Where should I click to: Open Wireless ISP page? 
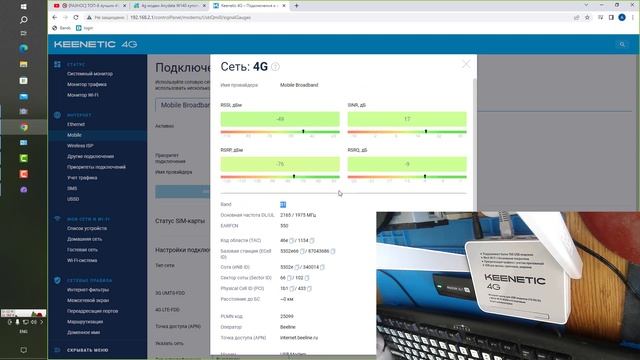tap(80, 146)
